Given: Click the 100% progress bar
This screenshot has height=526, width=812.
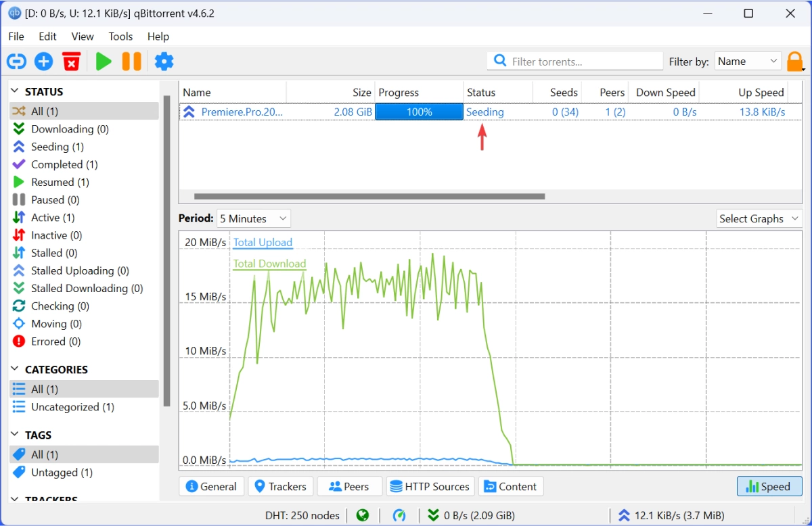Looking at the screenshot, I should click(x=419, y=112).
